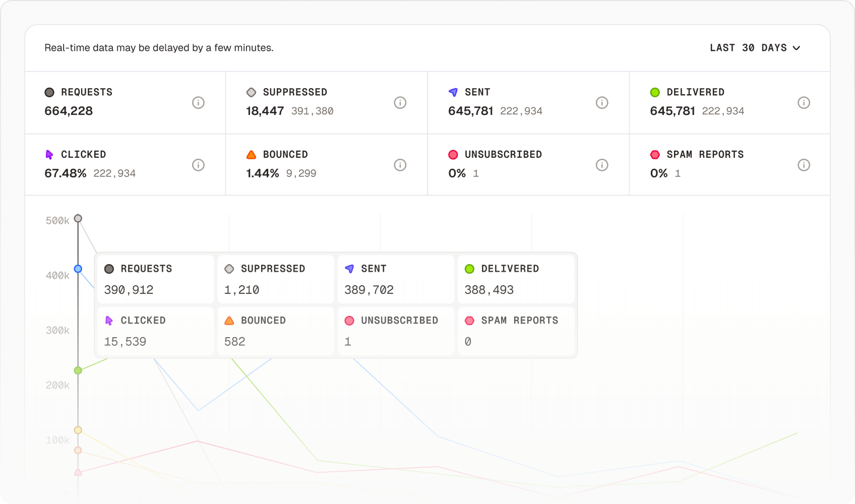Viewport: 855px width, 504px height.
Task: Open the info tooltip for Spam Reports
Action: pyautogui.click(x=804, y=165)
